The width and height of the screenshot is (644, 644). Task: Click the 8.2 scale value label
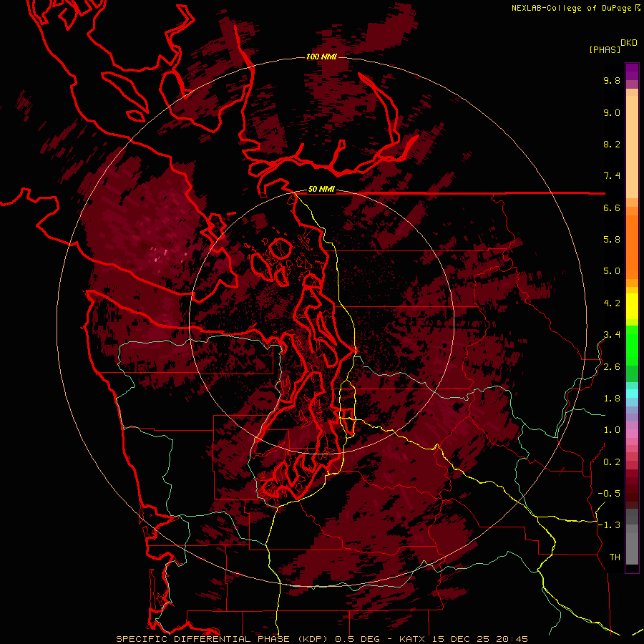(612, 144)
